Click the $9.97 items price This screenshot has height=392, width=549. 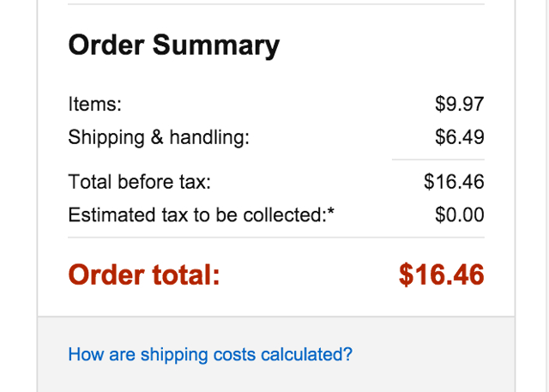(460, 104)
